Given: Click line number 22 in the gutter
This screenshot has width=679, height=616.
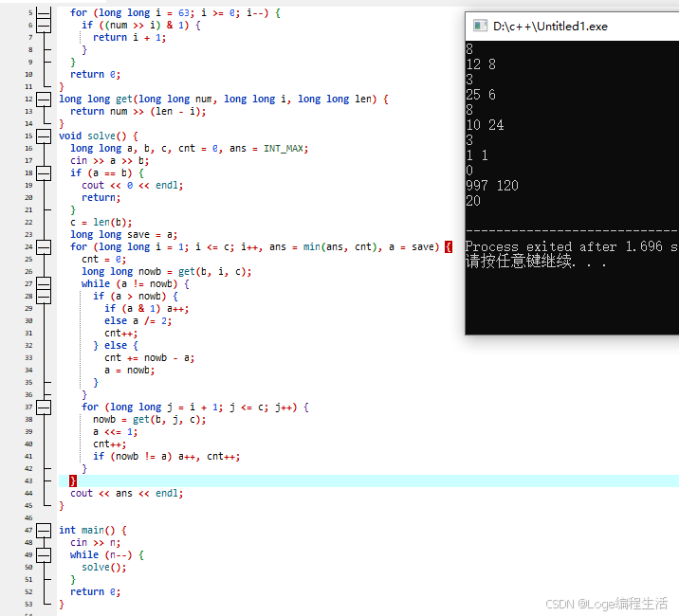Looking at the screenshot, I should pos(28,223).
